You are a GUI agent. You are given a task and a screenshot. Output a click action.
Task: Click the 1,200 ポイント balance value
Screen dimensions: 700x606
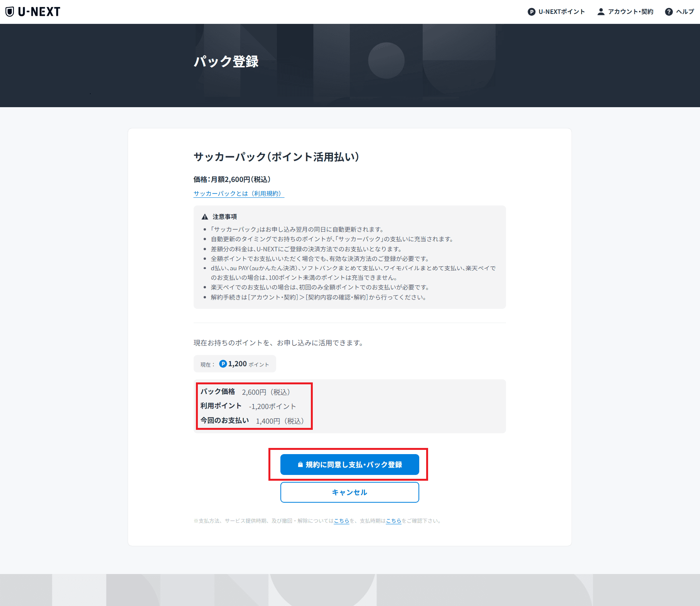[238, 364]
